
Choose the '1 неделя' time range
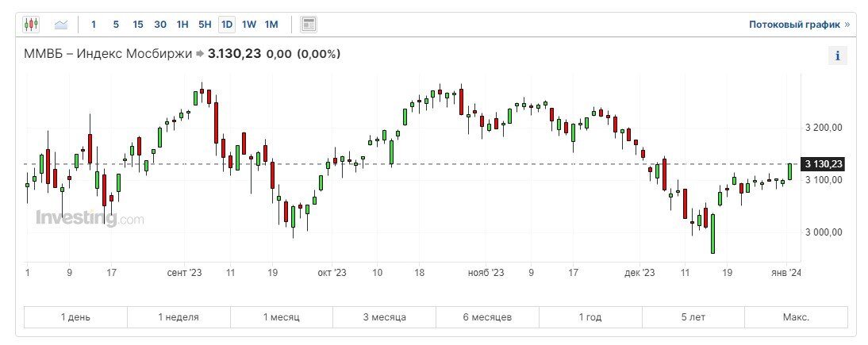(x=179, y=317)
